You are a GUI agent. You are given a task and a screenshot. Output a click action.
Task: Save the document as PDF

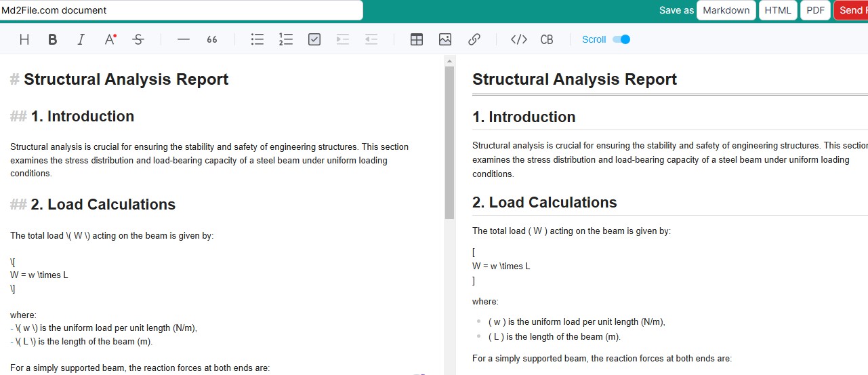(x=816, y=10)
